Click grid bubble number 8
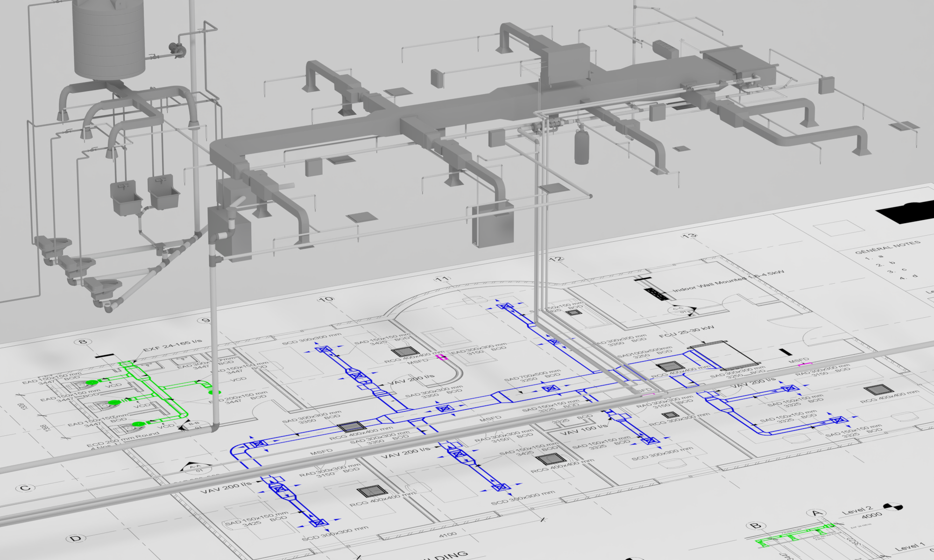 pos(83,342)
